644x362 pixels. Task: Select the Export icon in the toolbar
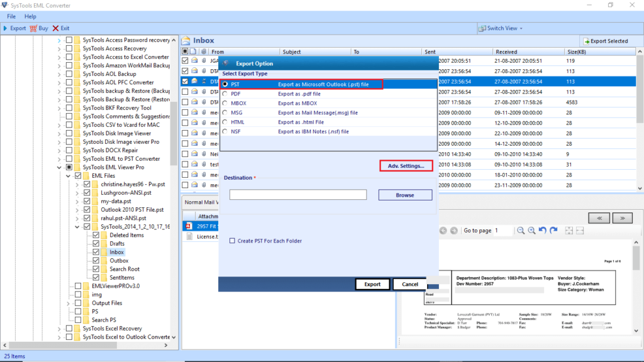coord(6,28)
